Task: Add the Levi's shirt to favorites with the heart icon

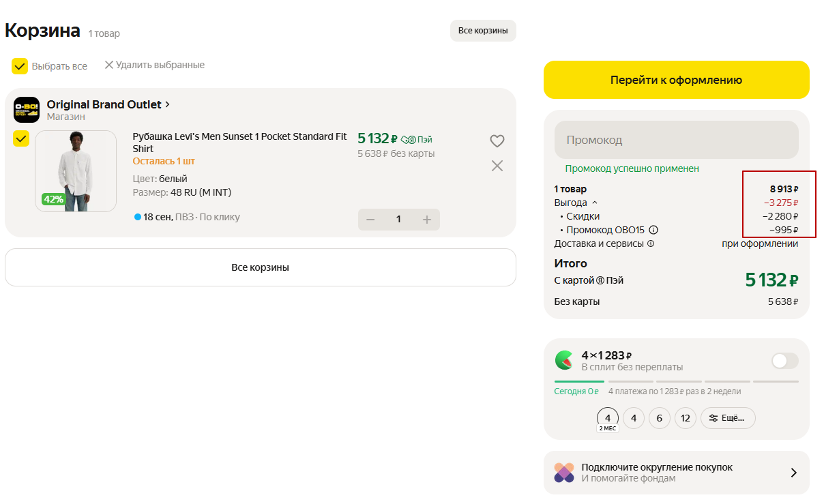Action: coord(497,141)
